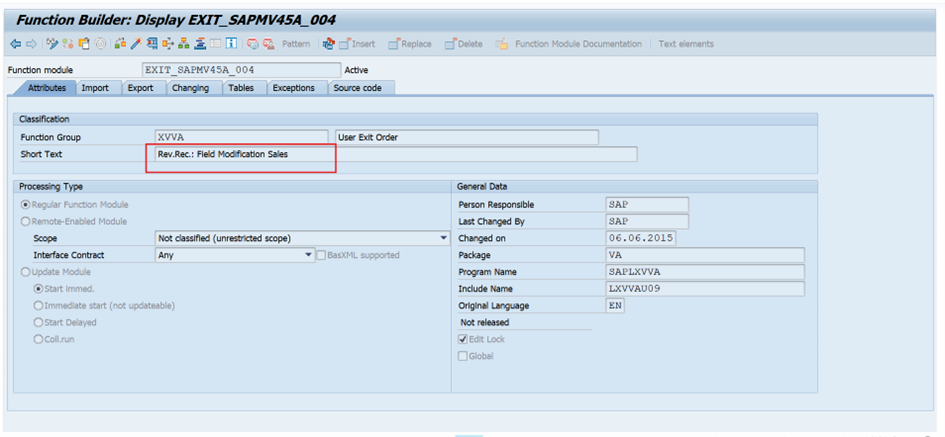Open the blue information Help icon
Viewport: 945px width, 437px height.
point(231,44)
